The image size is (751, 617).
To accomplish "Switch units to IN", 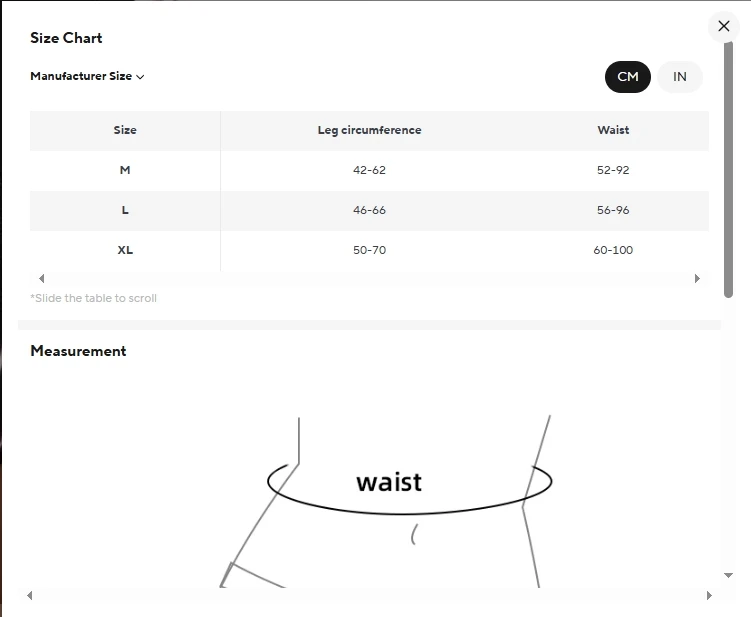I will point(680,77).
